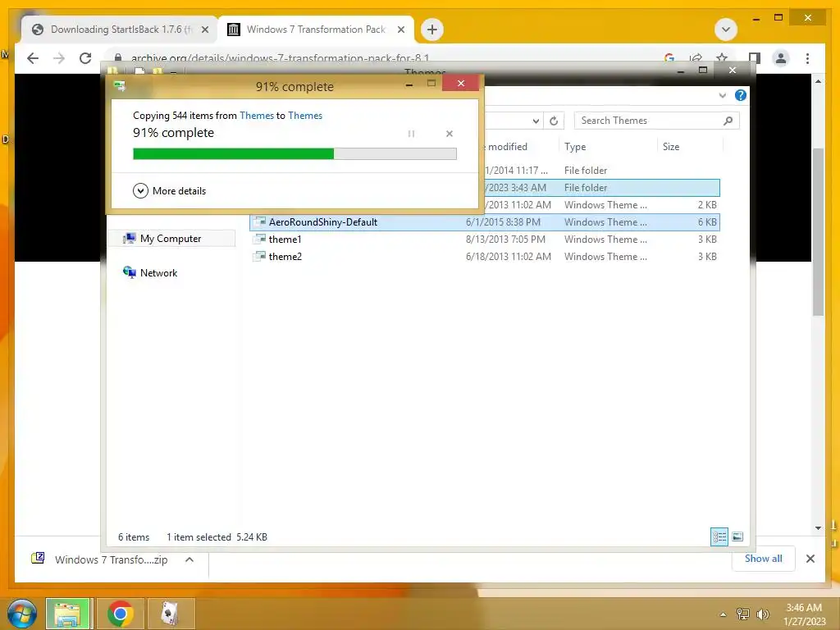View site info lock icon
The height and width of the screenshot is (630, 840).
pyautogui.click(x=118, y=58)
